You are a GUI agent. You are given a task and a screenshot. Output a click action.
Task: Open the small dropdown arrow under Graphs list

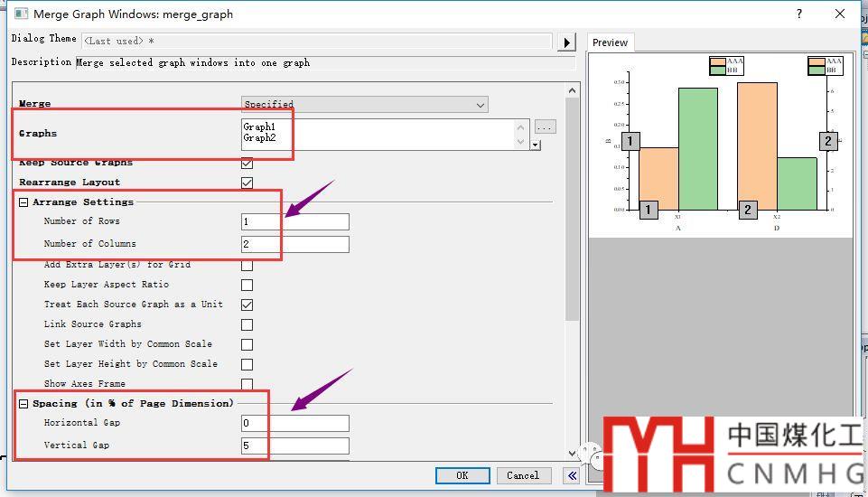coord(536,145)
